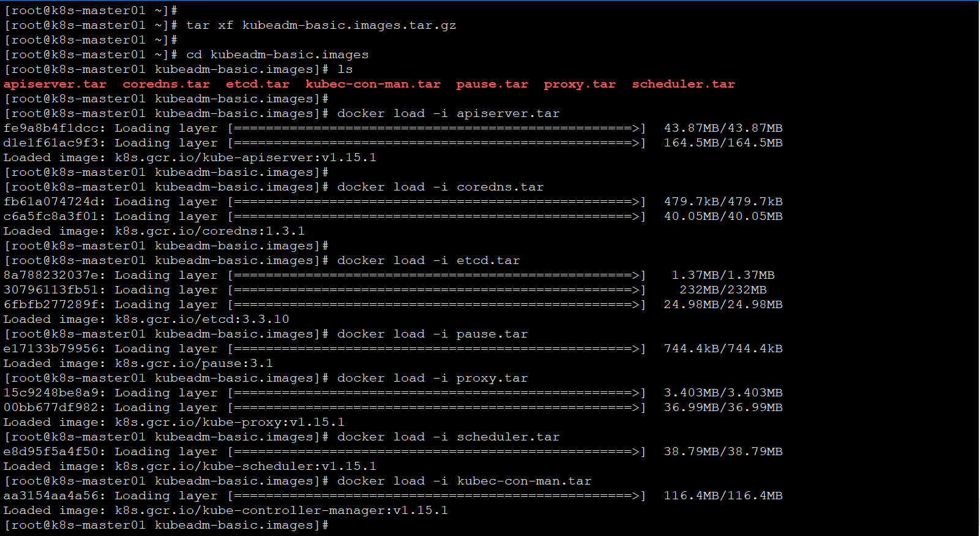Viewport: 980px width, 536px height.
Task: Click layer ID e8d95f5a4f50
Action: click(51, 451)
